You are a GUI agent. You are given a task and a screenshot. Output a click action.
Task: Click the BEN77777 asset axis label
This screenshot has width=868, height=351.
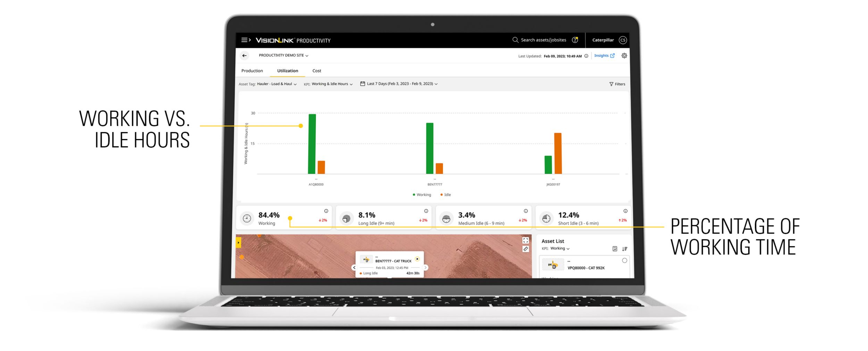(x=435, y=185)
